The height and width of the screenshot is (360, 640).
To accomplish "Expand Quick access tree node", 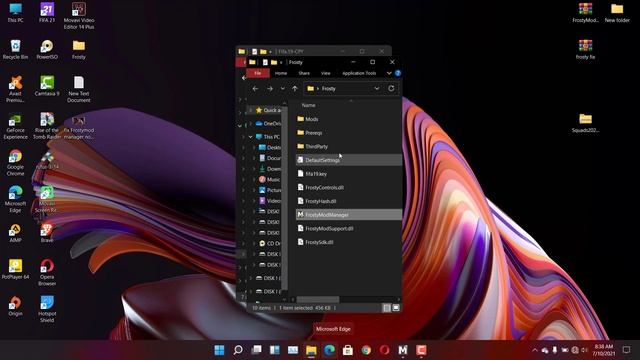I will pos(251,110).
